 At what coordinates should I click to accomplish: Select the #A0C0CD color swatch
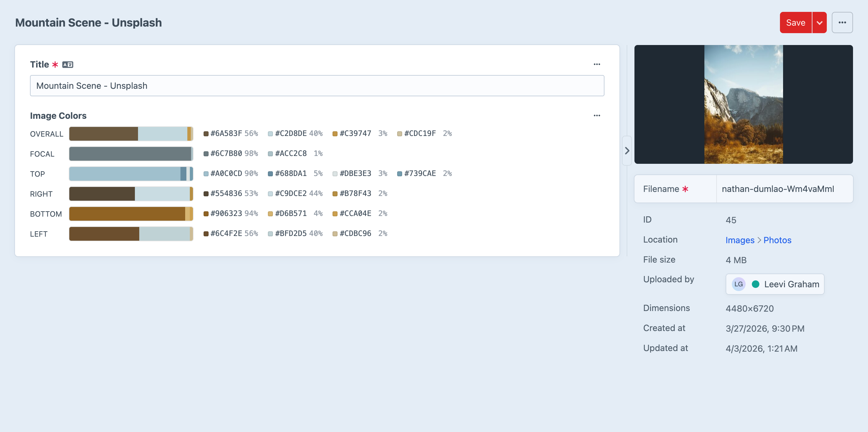click(x=205, y=173)
